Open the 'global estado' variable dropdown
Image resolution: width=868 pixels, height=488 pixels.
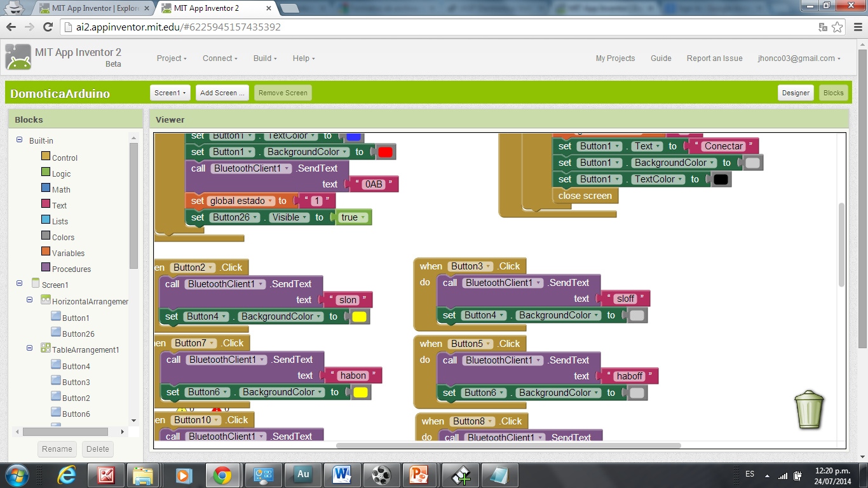[241, 201]
